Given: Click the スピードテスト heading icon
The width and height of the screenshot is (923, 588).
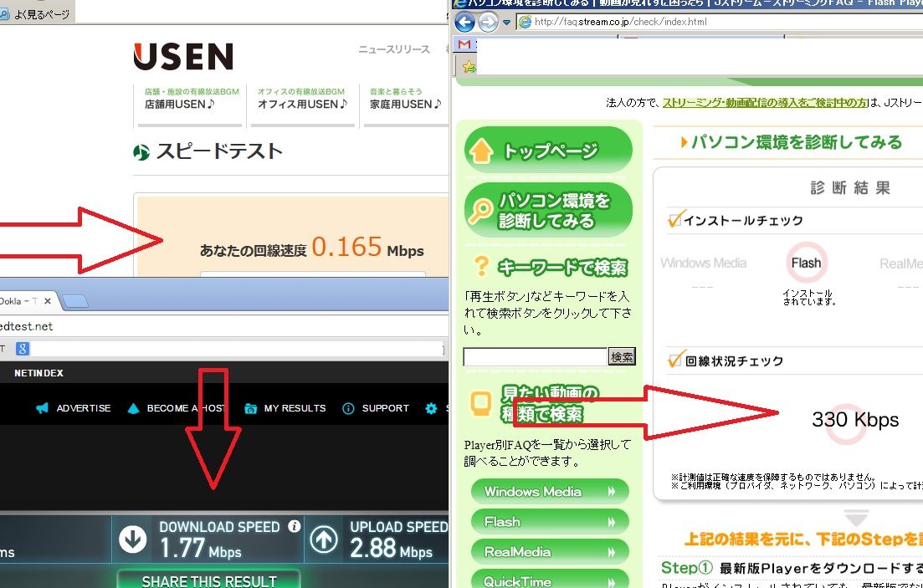Looking at the screenshot, I should pos(141,152).
